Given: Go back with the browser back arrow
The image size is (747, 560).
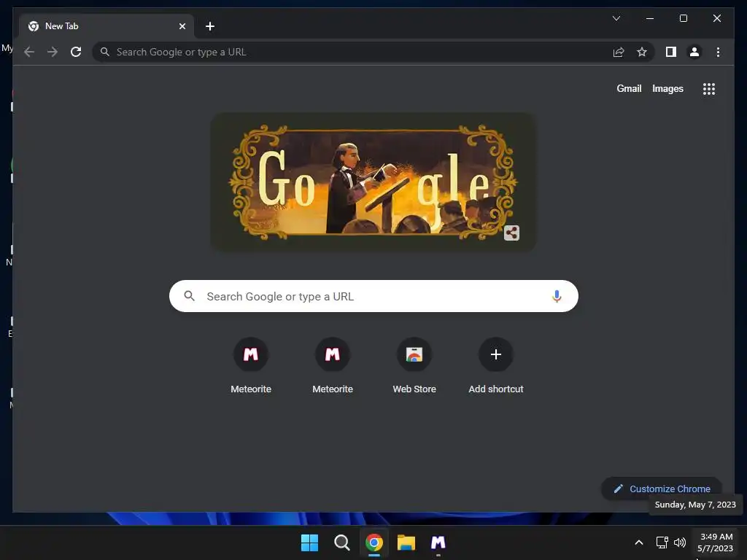Looking at the screenshot, I should pyautogui.click(x=29, y=52).
